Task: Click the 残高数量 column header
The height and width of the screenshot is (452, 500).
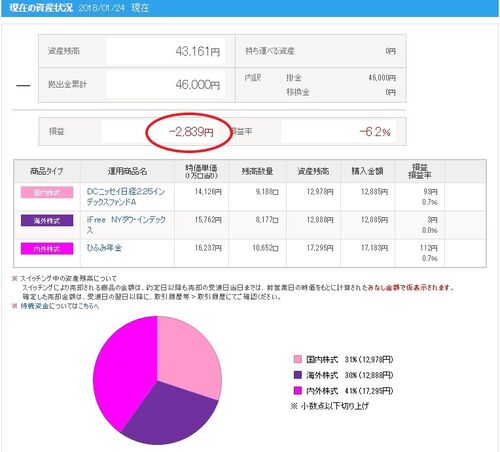Action: click(x=257, y=171)
